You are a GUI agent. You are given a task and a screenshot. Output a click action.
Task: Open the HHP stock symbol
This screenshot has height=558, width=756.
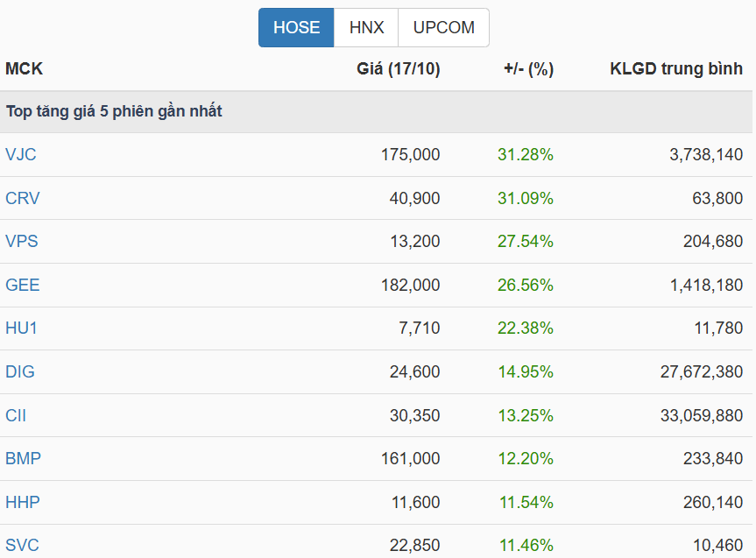(23, 502)
